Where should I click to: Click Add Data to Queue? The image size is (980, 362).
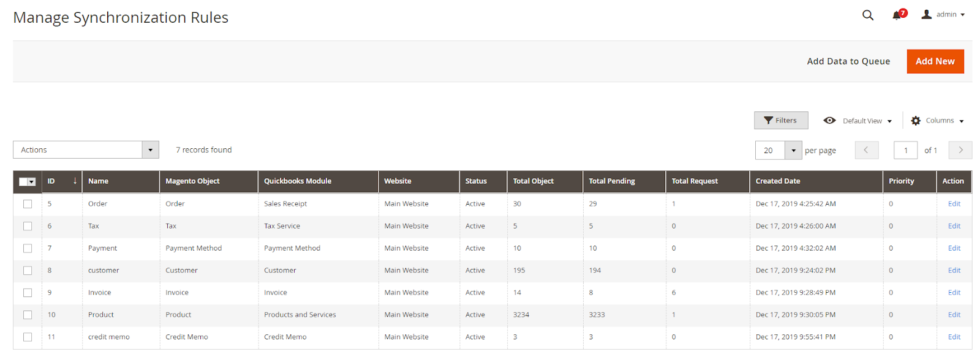tap(848, 61)
